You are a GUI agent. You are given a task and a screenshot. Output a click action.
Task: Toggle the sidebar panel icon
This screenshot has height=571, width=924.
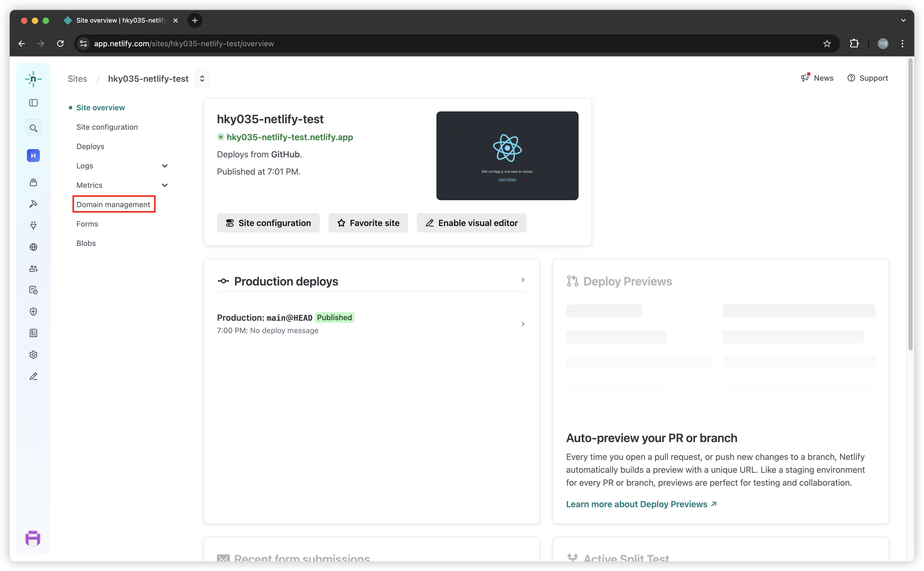pos(33,103)
